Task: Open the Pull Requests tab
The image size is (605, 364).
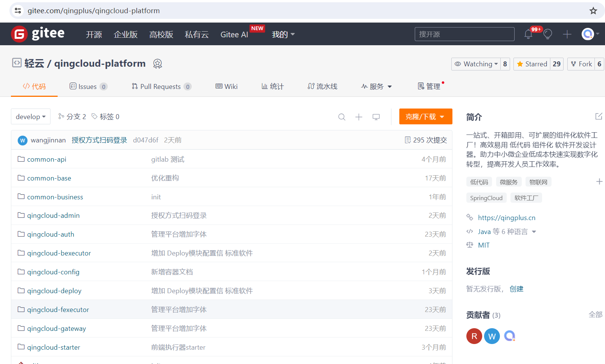Action: [x=162, y=87]
